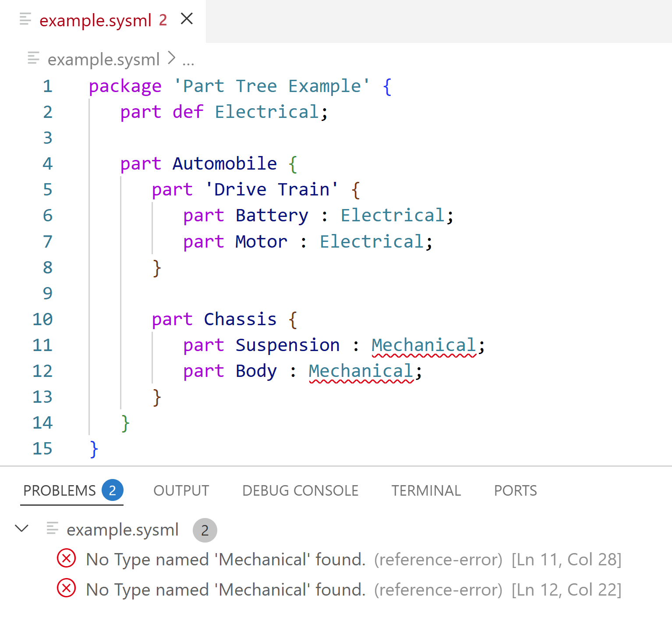Image resolution: width=672 pixels, height=621 pixels.
Task: Switch to the Terminal tab
Action: click(x=426, y=490)
